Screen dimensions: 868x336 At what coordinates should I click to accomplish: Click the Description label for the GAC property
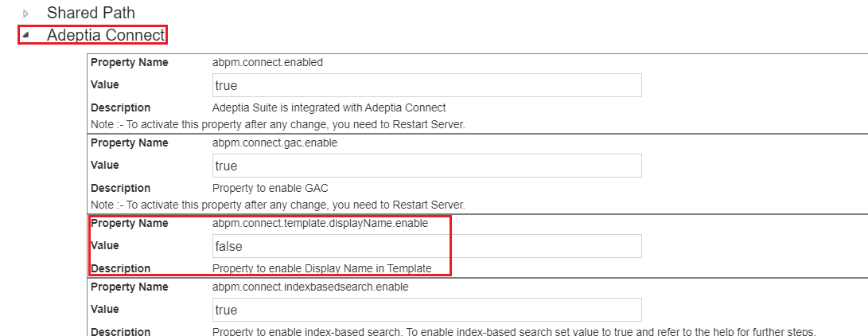pyautogui.click(x=120, y=188)
